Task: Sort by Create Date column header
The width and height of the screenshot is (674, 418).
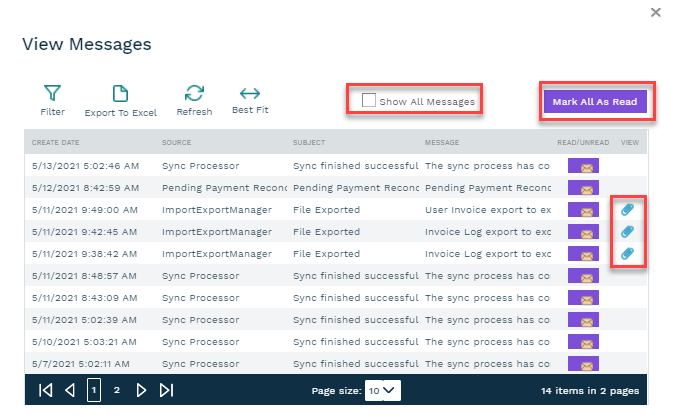Action: pos(56,142)
